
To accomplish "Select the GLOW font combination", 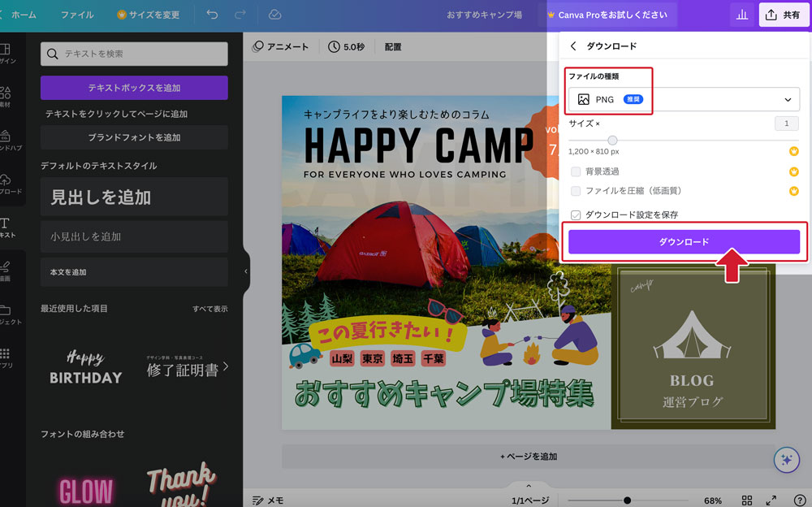I will pos(86,491).
